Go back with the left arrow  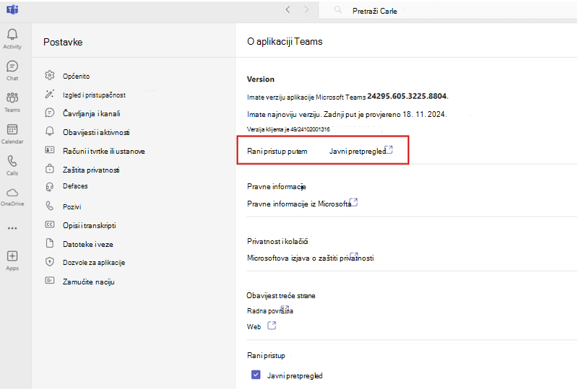(288, 10)
